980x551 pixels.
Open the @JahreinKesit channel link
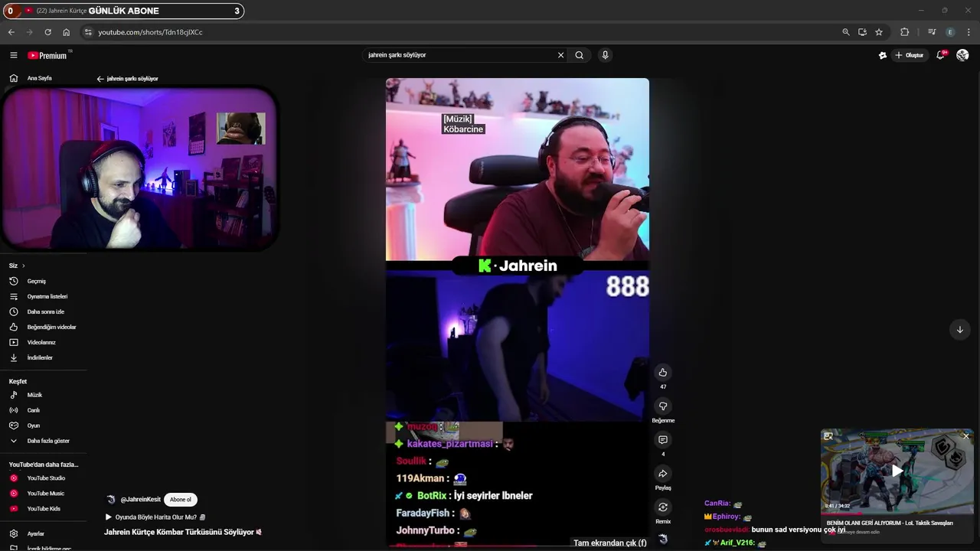(x=140, y=500)
